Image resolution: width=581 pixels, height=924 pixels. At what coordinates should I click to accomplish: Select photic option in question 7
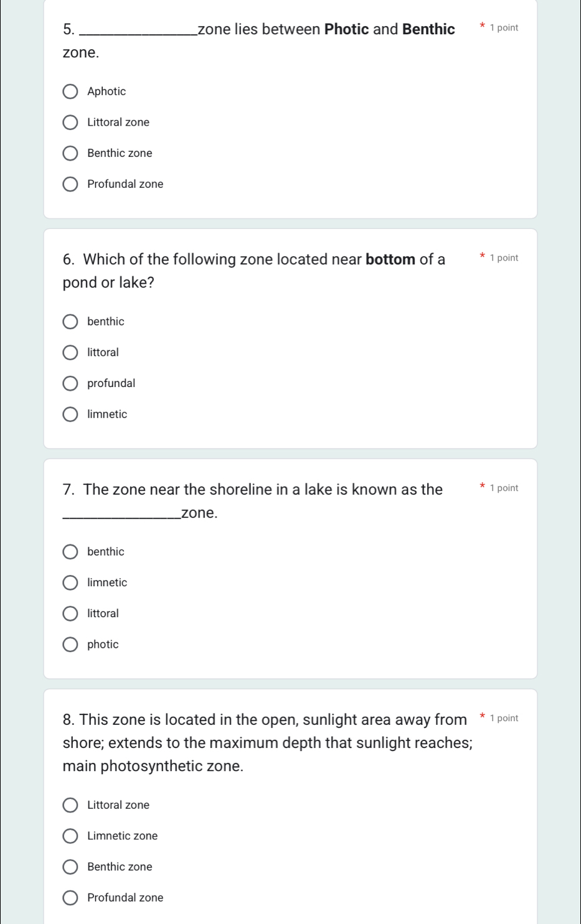coord(70,645)
